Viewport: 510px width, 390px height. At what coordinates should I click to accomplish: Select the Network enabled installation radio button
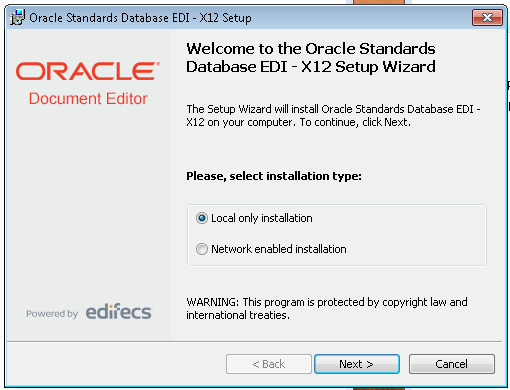tap(202, 249)
